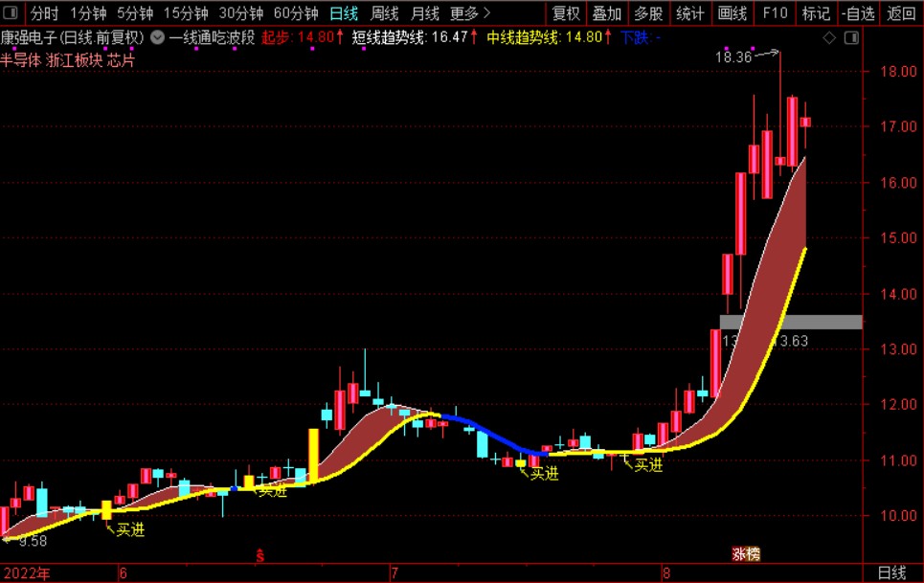Screen dimensions: 924x583
Task: Click the 涨榜 marker at chart bottom
Action: [746, 553]
